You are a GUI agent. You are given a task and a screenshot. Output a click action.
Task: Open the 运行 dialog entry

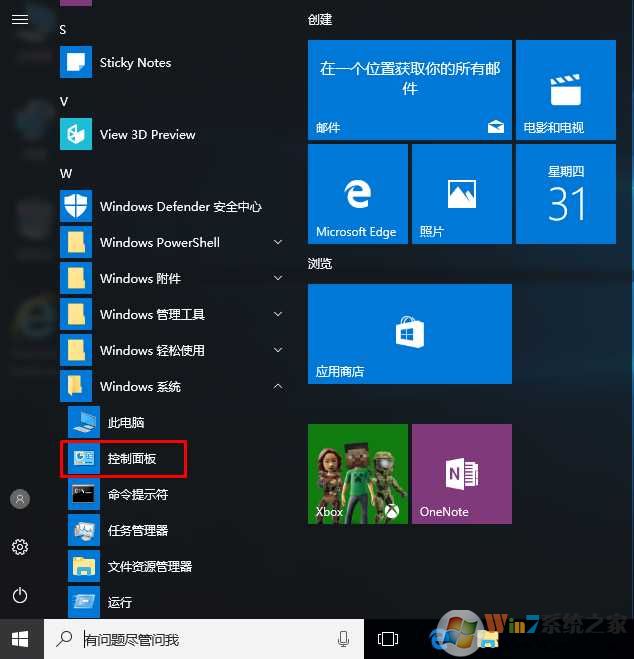[119, 603]
